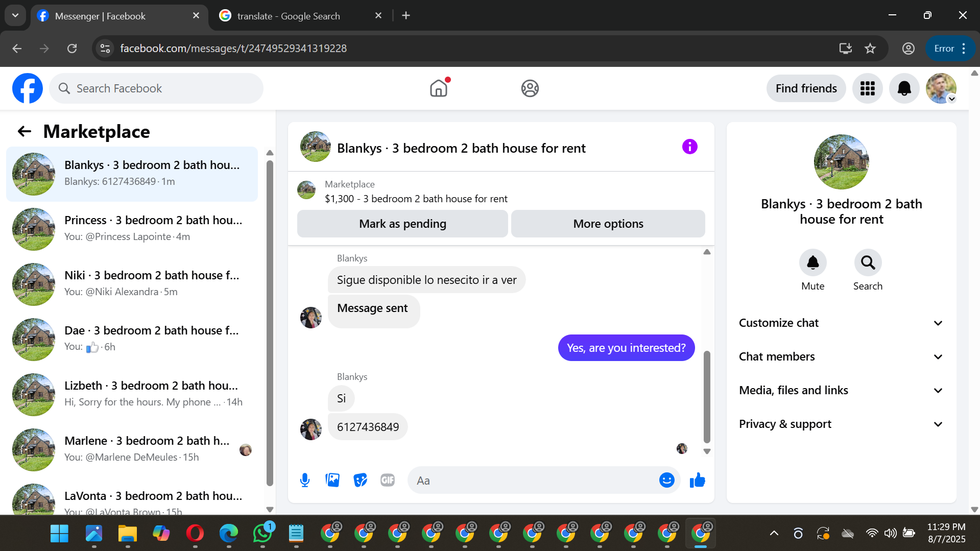Expand Chat members section
The image size is (980, 551).
[842, 357]
